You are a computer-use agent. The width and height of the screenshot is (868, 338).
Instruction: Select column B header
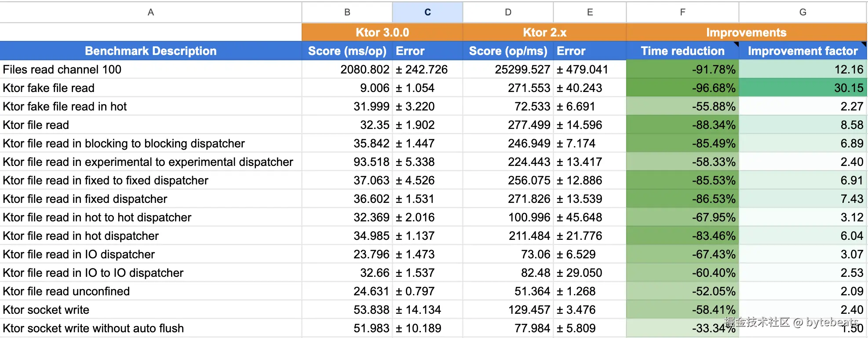coord(347,12)
